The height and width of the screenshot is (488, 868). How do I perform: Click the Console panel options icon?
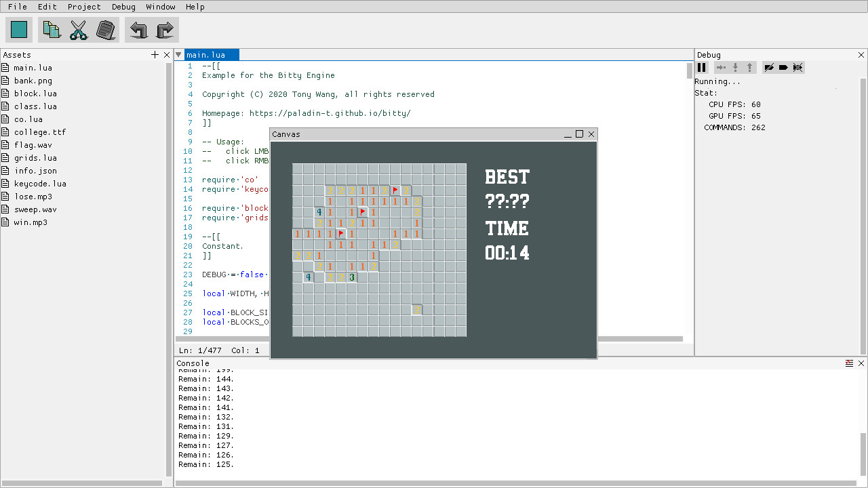click(849, 363)
